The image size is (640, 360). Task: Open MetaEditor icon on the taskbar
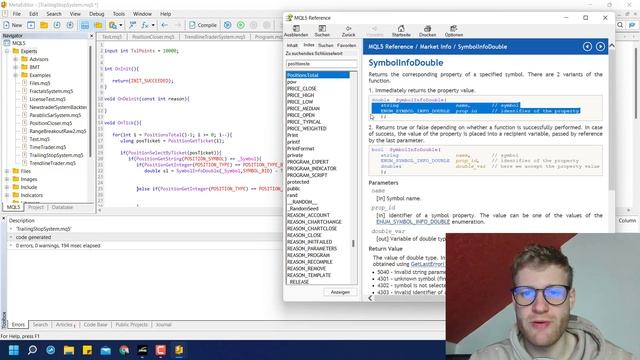point(179,350)
